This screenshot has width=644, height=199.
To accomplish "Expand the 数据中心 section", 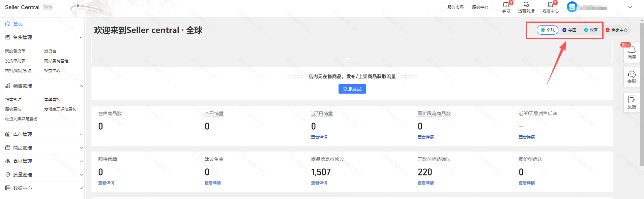I will [x=81, y=188].
